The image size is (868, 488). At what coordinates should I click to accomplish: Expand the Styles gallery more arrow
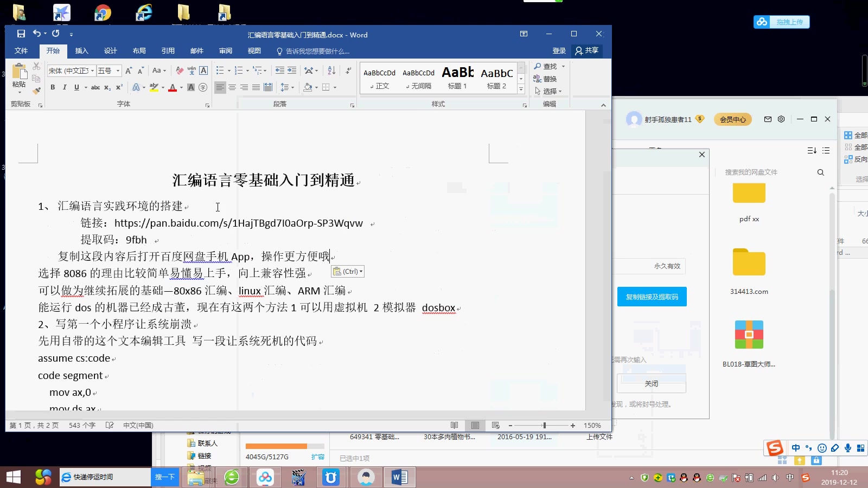click(x=521, y=89)
